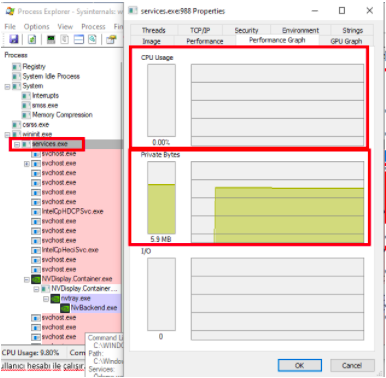
Task: Click the Properties toolbar icon
Action: point(111,39)
